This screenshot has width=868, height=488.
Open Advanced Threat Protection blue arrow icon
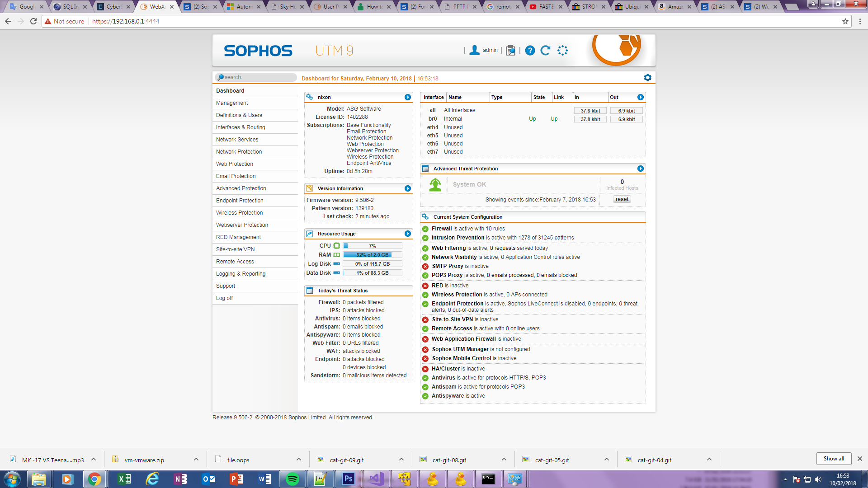(641, 169)
